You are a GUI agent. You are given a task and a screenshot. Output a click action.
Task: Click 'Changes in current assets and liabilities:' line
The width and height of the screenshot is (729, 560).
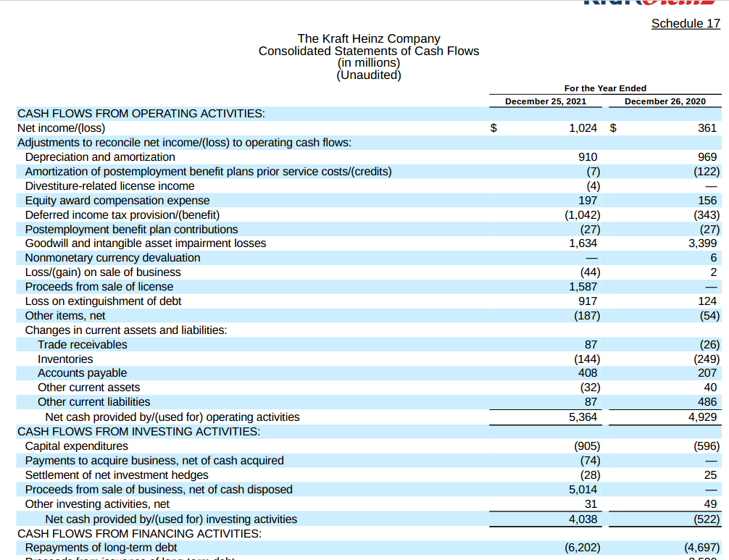[x=126, y=330]
